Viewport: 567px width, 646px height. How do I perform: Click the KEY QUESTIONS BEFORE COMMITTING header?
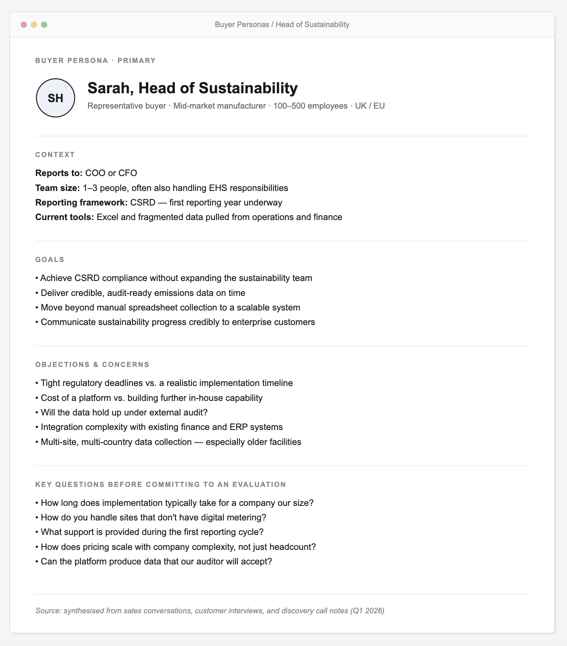[x=161, y=484]
